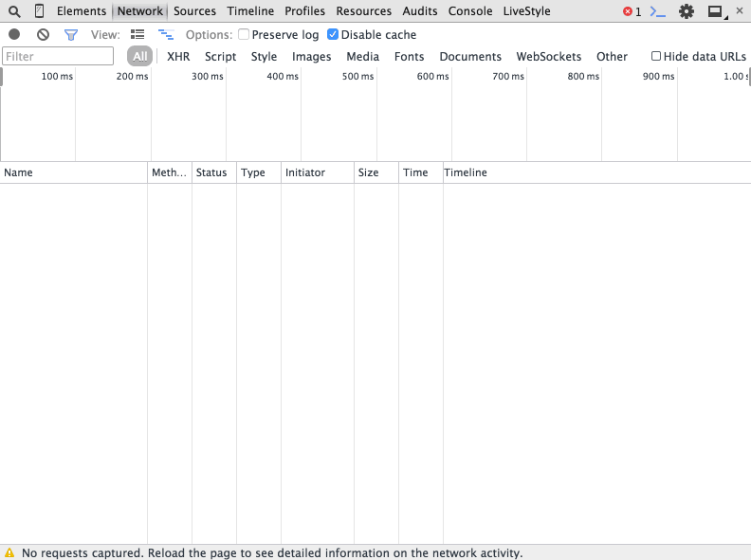Screen dimensions: 751x560
Task: Toggle the overview waterfall view icon
Action: click(166, 34)
